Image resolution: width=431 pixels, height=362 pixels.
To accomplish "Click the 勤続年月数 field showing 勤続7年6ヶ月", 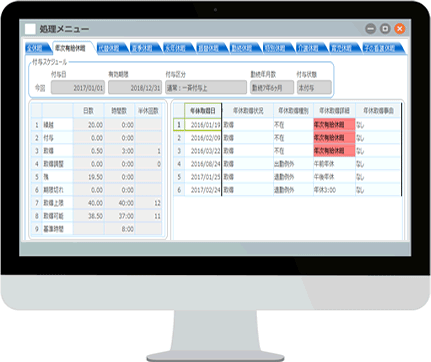I will [x=272, y=88].
